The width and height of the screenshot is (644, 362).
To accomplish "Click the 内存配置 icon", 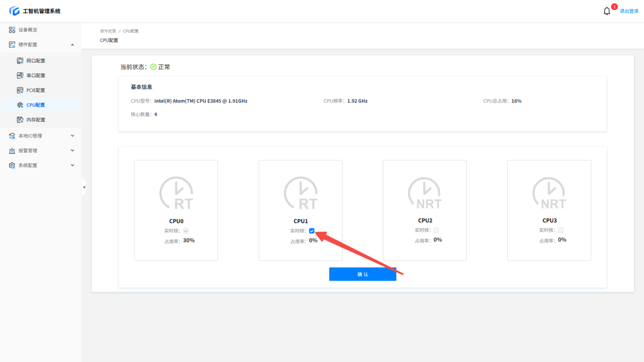I will pos(20,120).
